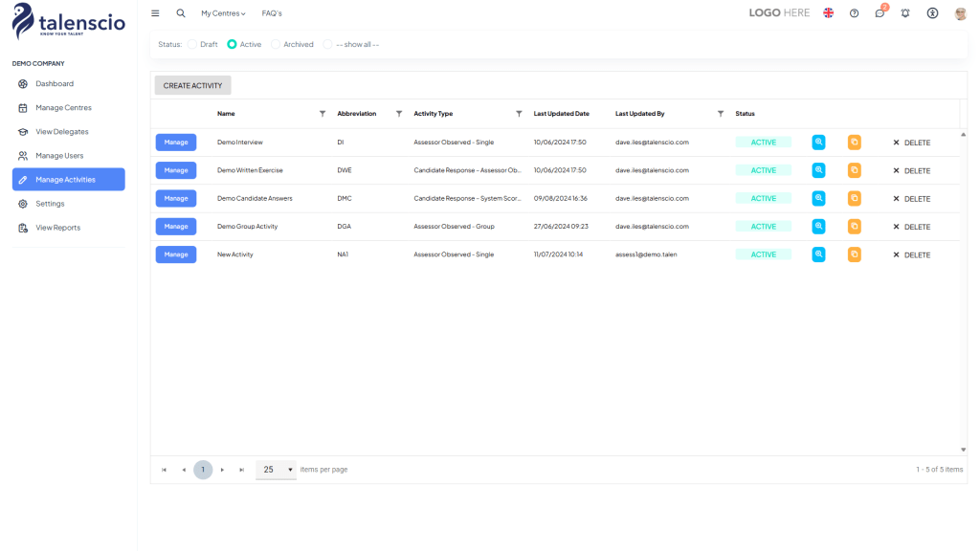This screenshot has width=980, height=551.
Task: Open Manage Centres in the sidebar
Action: (69, 108)
